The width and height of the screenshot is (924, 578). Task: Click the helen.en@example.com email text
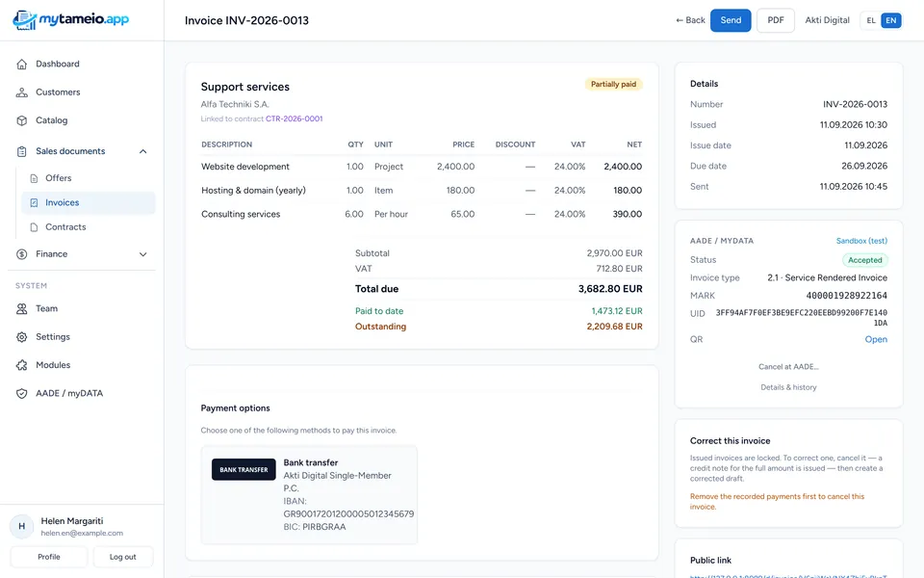(x=82, y=533)
